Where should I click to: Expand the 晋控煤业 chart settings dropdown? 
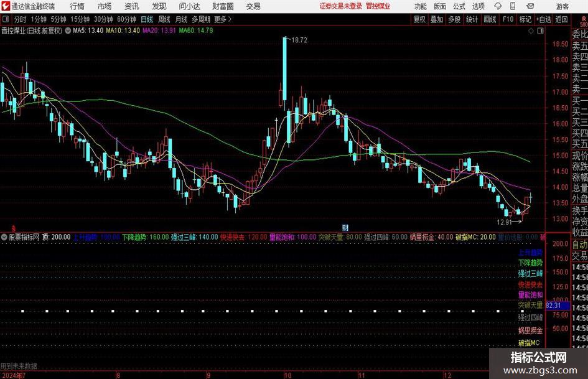click(x=68, y=30)
